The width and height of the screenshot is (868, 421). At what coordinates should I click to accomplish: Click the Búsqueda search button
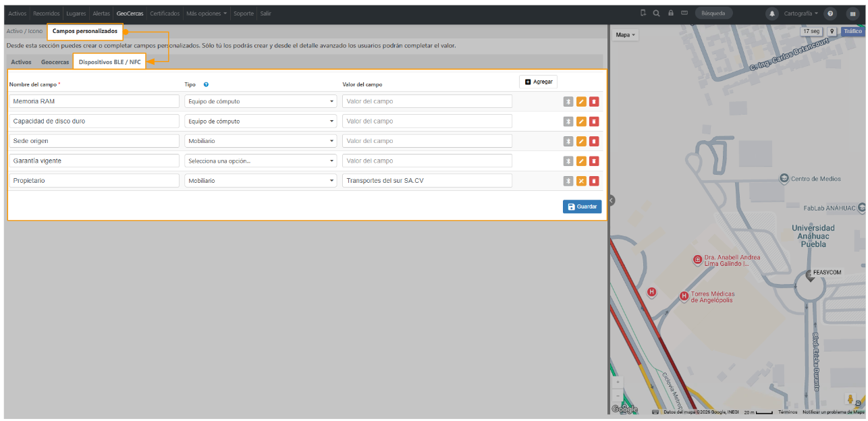click(713, 13)
